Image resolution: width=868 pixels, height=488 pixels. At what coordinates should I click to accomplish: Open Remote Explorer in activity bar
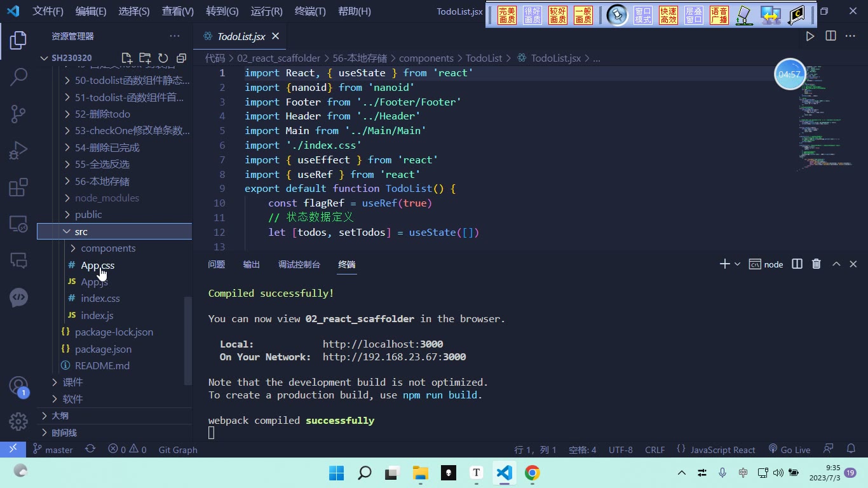click(x=18, y=224)
